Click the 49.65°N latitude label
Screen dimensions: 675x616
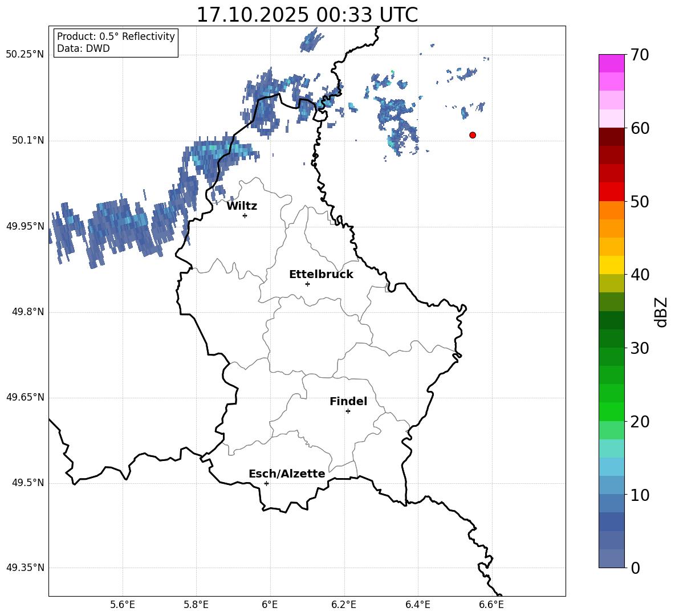(25, 397)
